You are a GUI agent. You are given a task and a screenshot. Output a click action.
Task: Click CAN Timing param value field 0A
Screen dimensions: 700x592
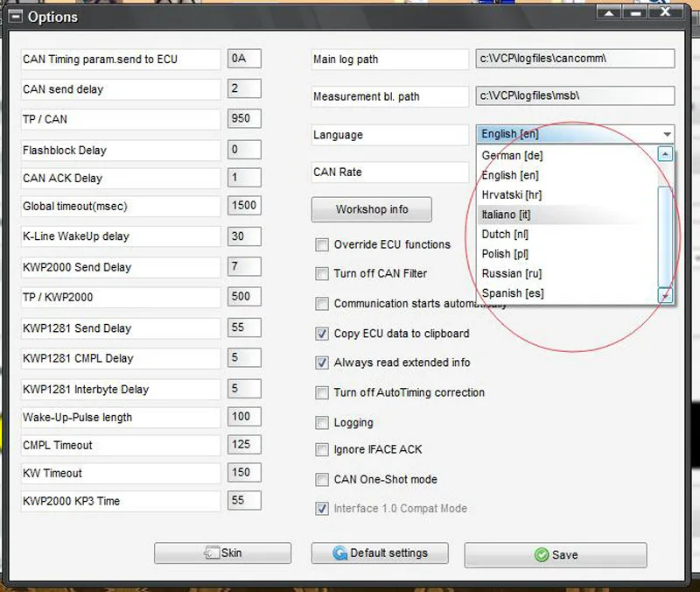pos(244,59)
